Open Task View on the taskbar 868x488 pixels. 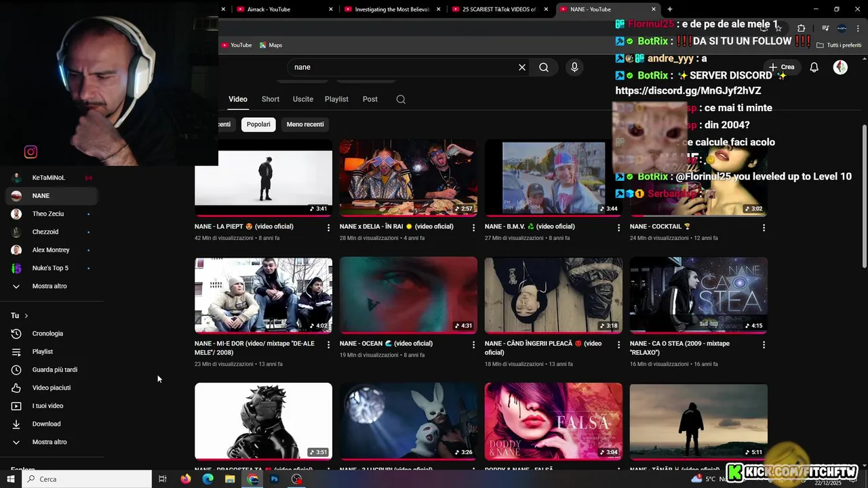163,479
